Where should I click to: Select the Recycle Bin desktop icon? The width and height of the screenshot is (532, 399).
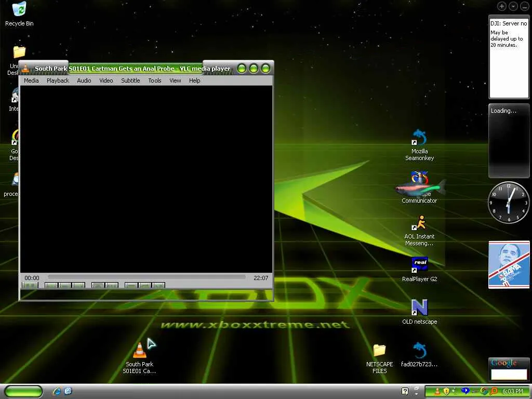point(19,14)
